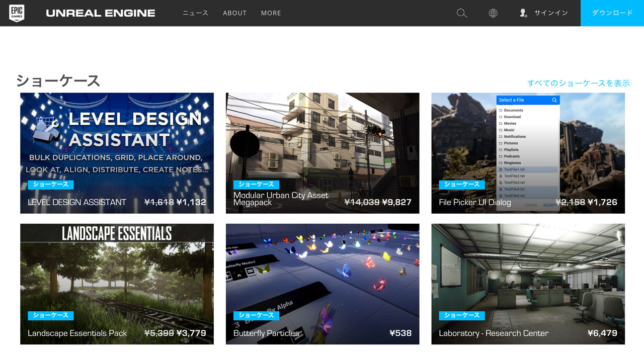Screen dimensions: 644x362
Task: Click the LEVEL DESIGN ASSISTANT title
Action: (77, 202)
